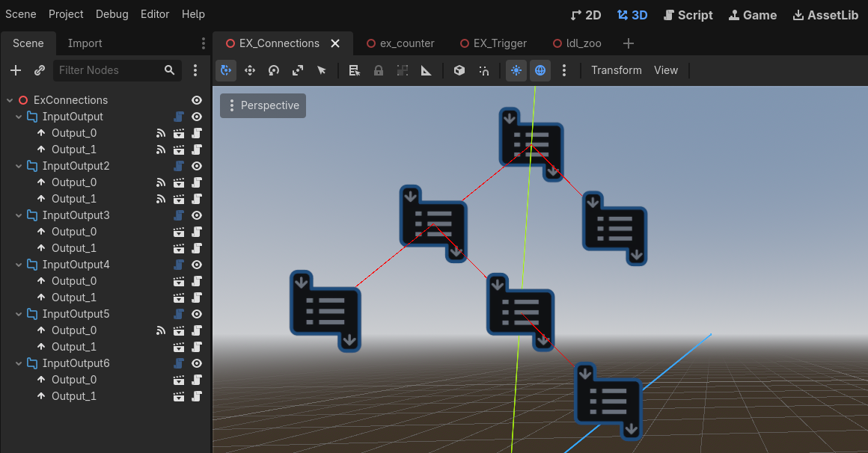Switch to the 2D workspace
The height and width of the screenshot is (453, 868).
[x=586, y=15]
